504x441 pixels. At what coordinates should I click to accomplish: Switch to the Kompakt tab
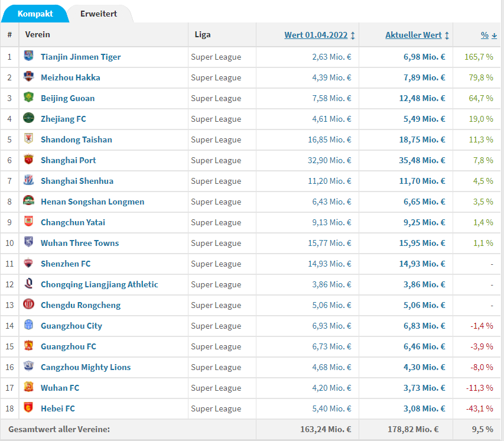[x=35, y=14]
